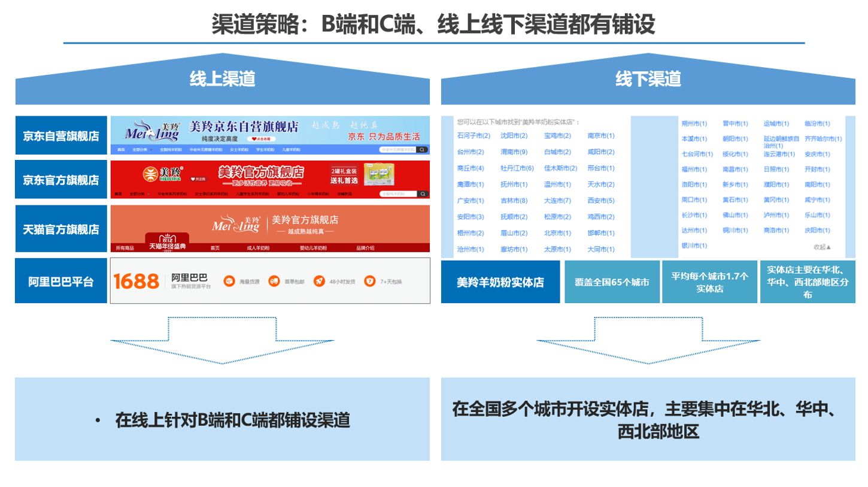Click the coupon icon beside 首单包邮
This screenshot has width=868, height=487.
tap(274, 282)
